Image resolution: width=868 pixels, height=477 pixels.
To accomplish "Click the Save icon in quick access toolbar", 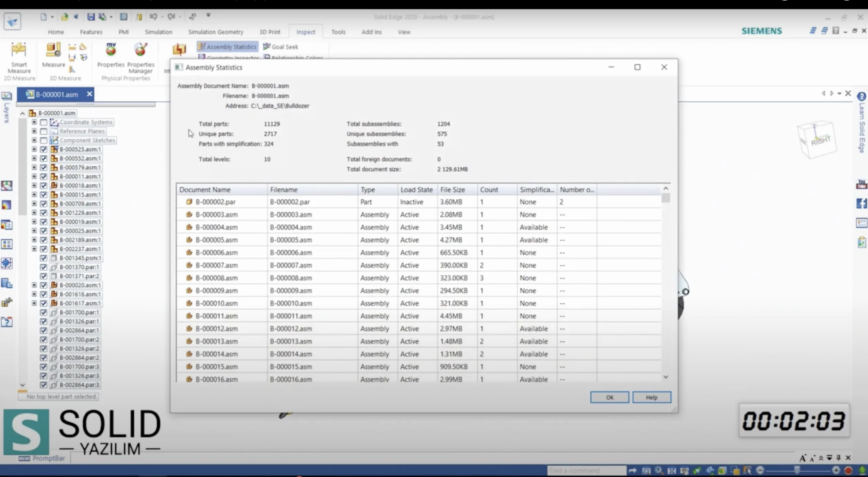I will [91, 17].
